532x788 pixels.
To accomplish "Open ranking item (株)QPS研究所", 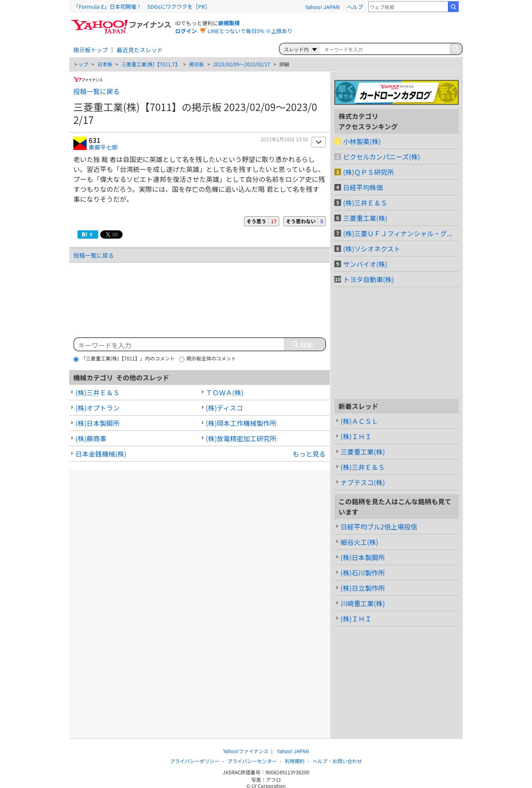I will (368, 172).
